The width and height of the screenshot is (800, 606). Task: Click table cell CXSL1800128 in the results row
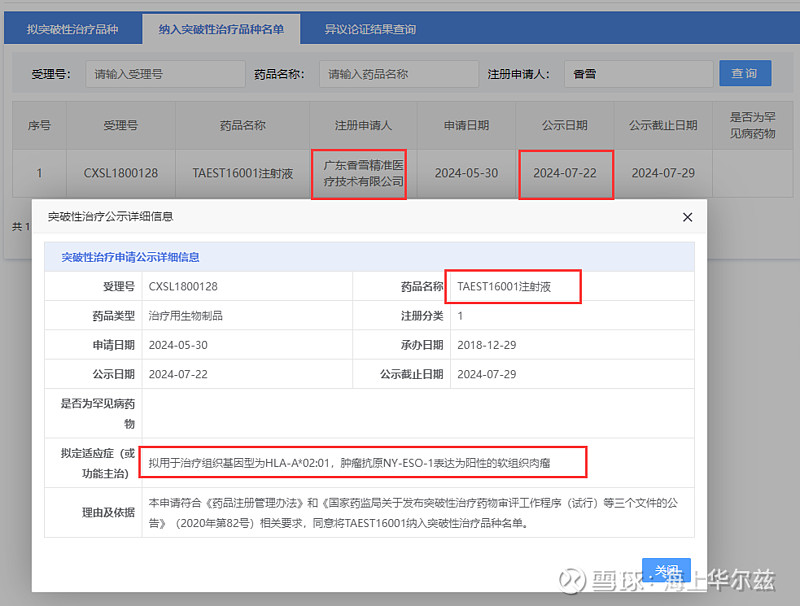[x=121, y=173]
